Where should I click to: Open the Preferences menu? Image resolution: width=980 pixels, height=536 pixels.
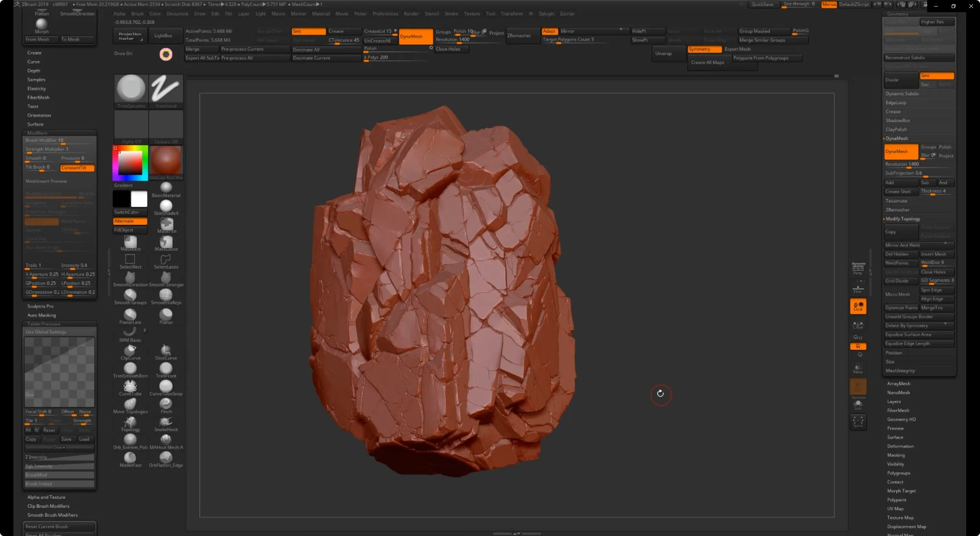coord(385,14)
